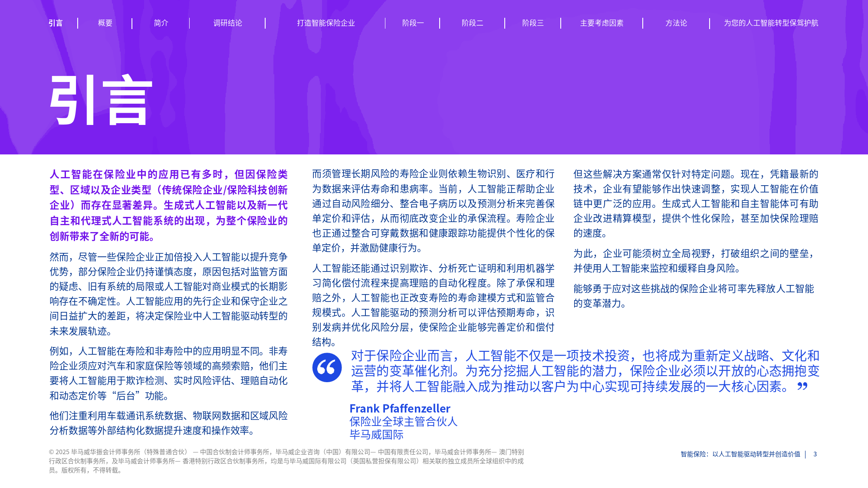The image size is (868, 488).
Task: Click the 引言 navigation tab
Action: coord(56,23)
